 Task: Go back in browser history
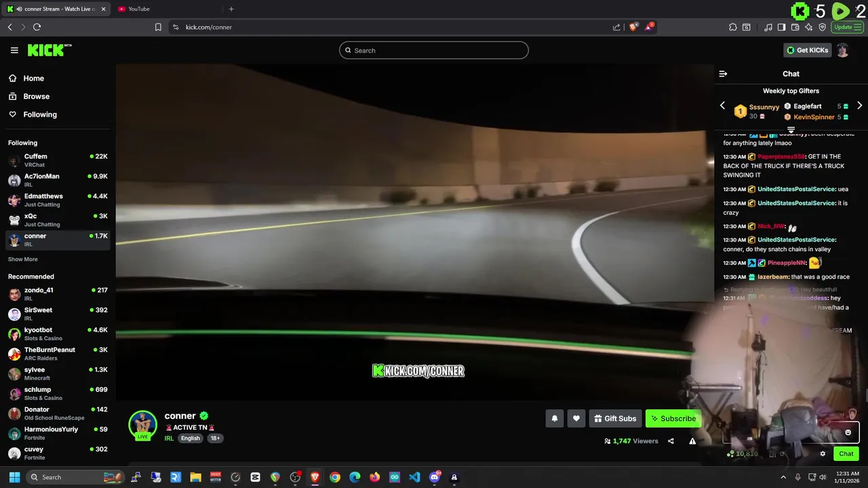9,27
